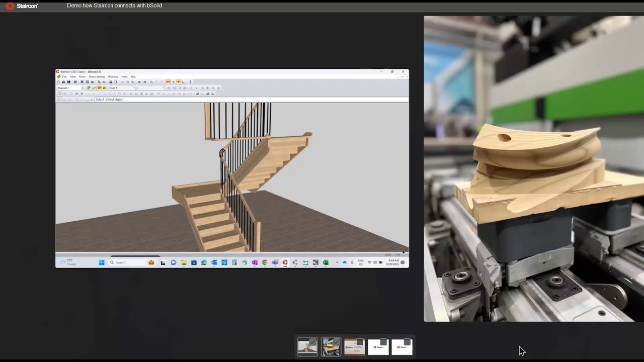
Task: Click the 'Demo how Staircon connects with bSolid' title
Action: (x=115, y=6)
